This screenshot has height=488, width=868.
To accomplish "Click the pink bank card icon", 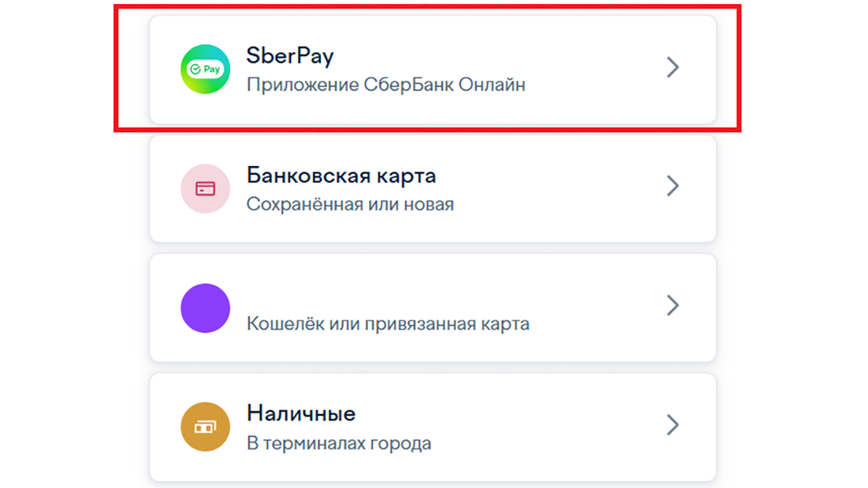I will click(206, 189).
